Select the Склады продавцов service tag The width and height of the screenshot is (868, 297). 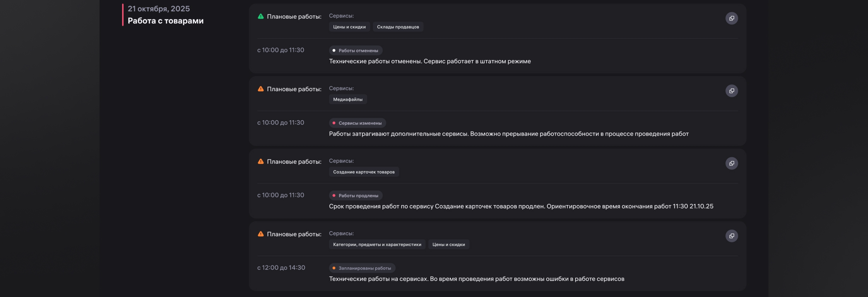(398, 27)
